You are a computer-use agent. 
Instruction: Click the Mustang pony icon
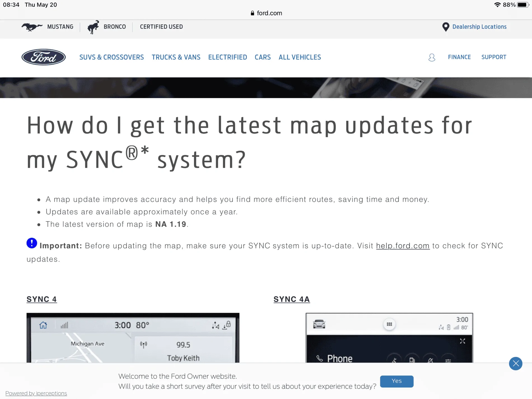pos(32,27)
